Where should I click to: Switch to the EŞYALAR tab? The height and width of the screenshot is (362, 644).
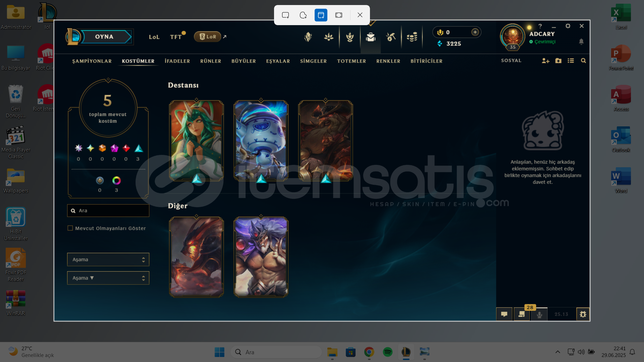pyautogui.click(x=278, y=61)
